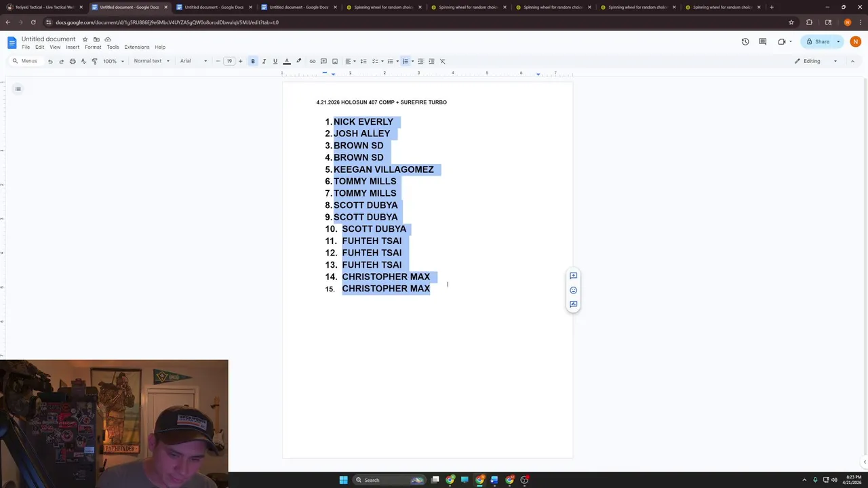Reload the page with browser refresh
Viewport: 868px width, 488px height.
(x=33, y=22)
